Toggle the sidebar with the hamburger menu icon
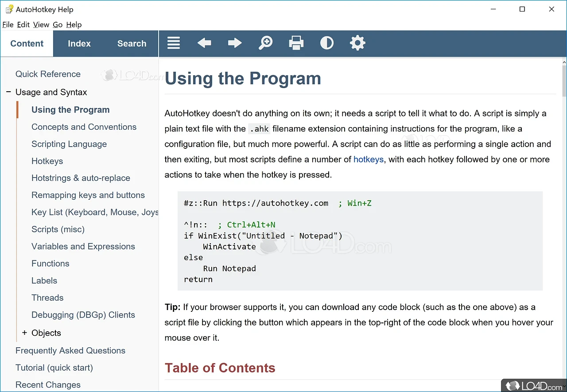 pos(174,43)
